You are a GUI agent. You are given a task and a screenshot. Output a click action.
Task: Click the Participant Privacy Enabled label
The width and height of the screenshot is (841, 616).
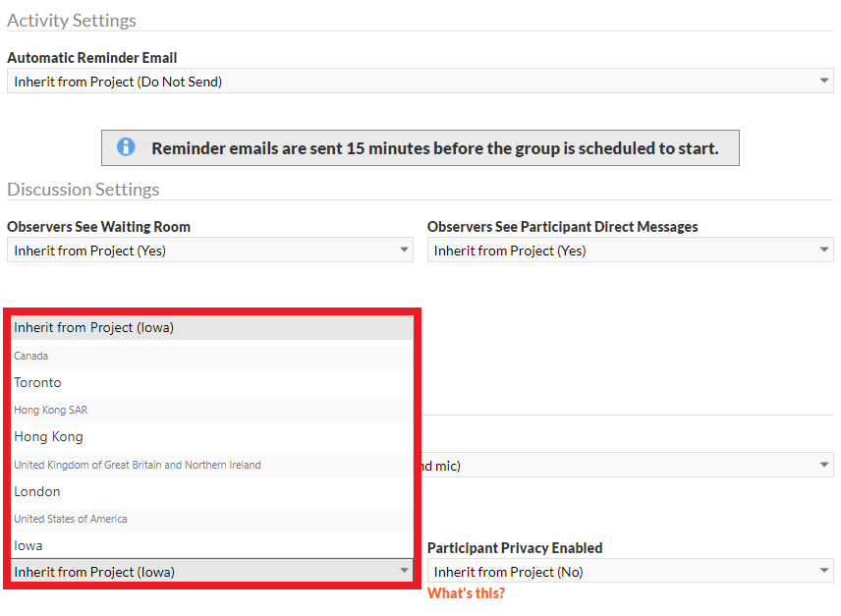[515, 548]
